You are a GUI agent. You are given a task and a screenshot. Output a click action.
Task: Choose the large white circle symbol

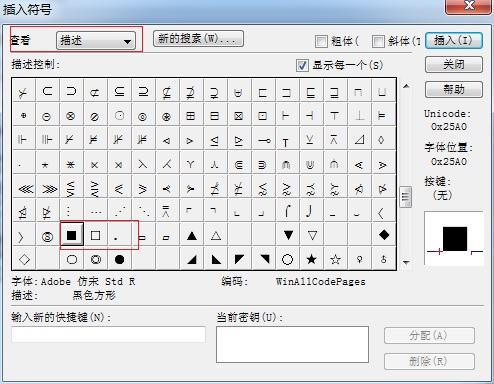point(287,259)
